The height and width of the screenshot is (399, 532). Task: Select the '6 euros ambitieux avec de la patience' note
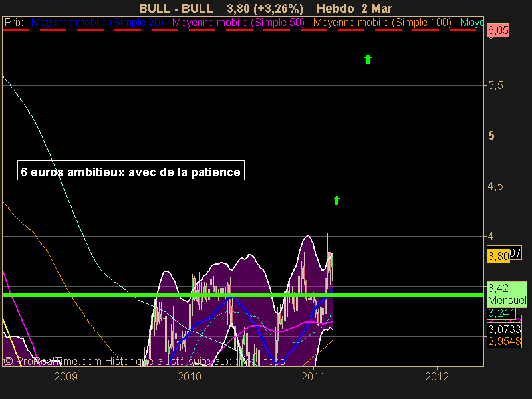pos(131,170)
